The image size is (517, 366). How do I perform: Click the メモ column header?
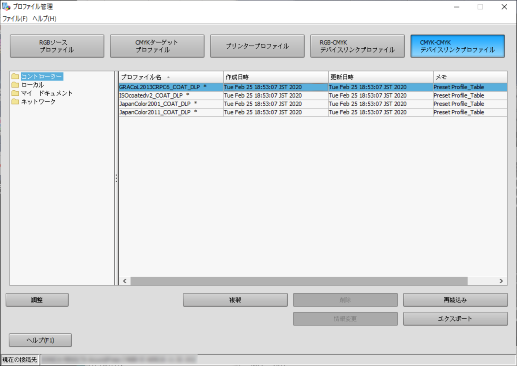[470, 77]
